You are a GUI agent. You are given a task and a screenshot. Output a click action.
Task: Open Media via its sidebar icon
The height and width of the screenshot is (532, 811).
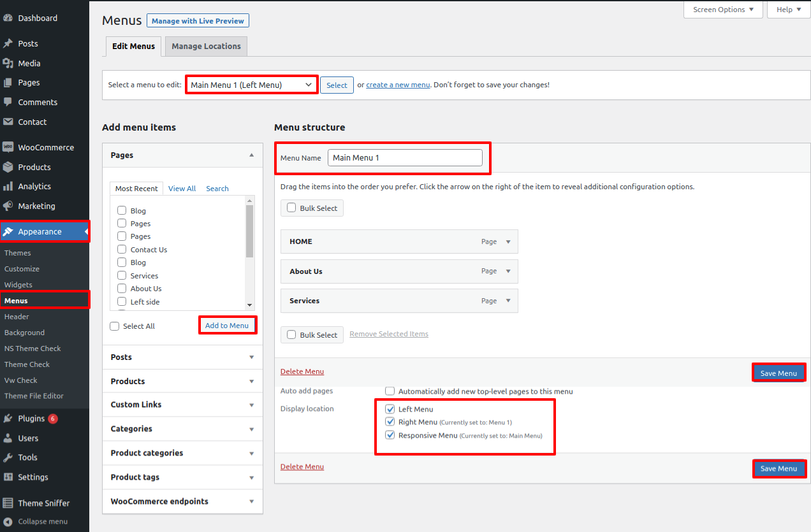click(8, 64)
